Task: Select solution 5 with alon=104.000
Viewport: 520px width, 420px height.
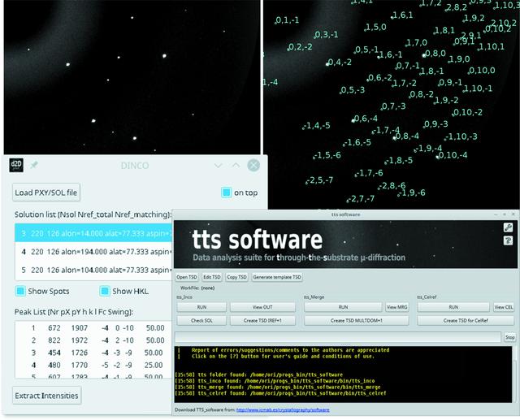Action: (93, 270)
